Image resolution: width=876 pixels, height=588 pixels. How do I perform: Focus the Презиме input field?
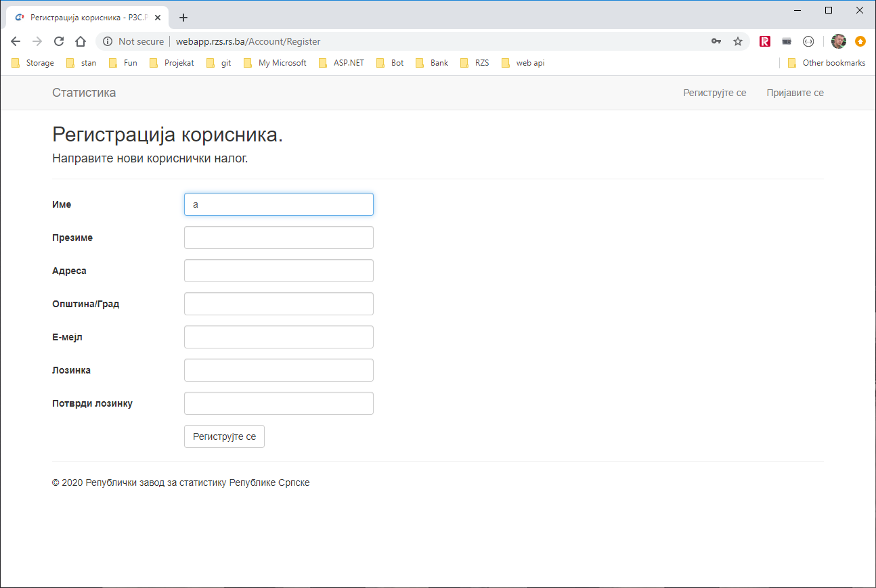point(279,238)
